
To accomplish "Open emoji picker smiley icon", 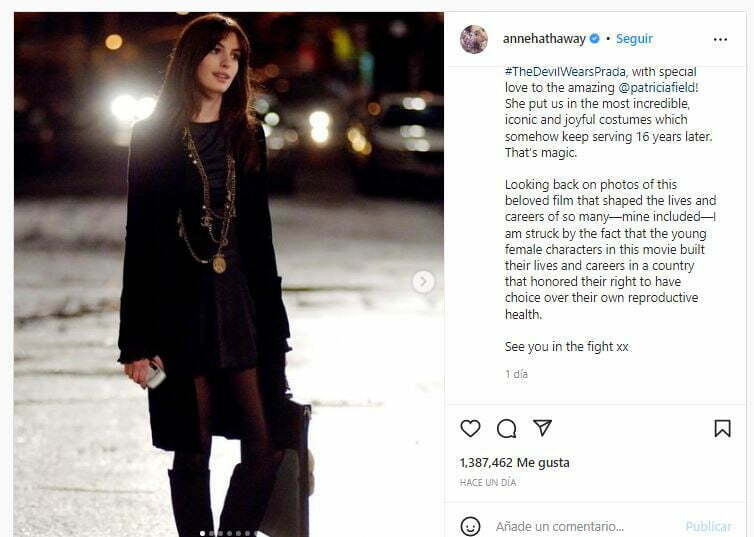I will click(470, 526).
